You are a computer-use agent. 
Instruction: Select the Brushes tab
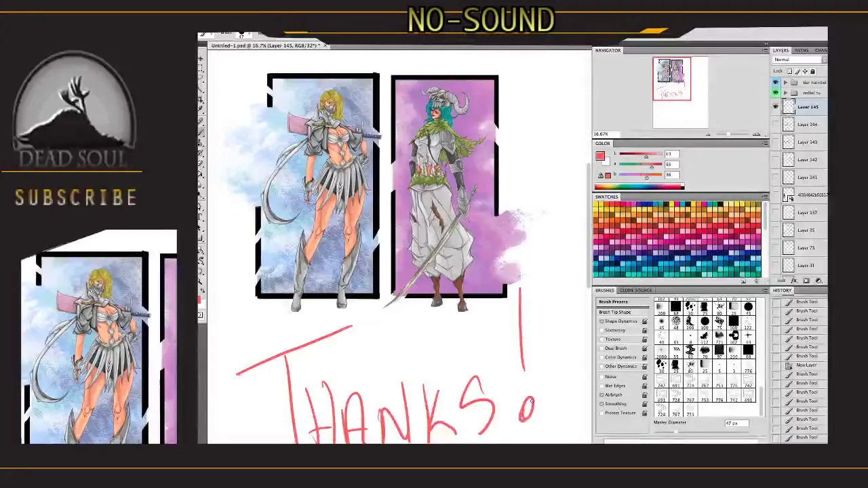[604, 290]
